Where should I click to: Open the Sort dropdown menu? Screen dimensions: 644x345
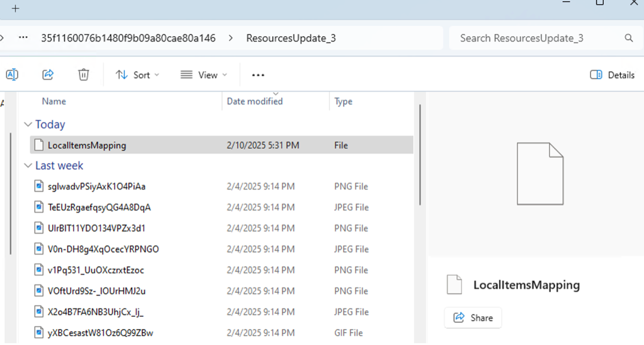[x=137, y=75]
